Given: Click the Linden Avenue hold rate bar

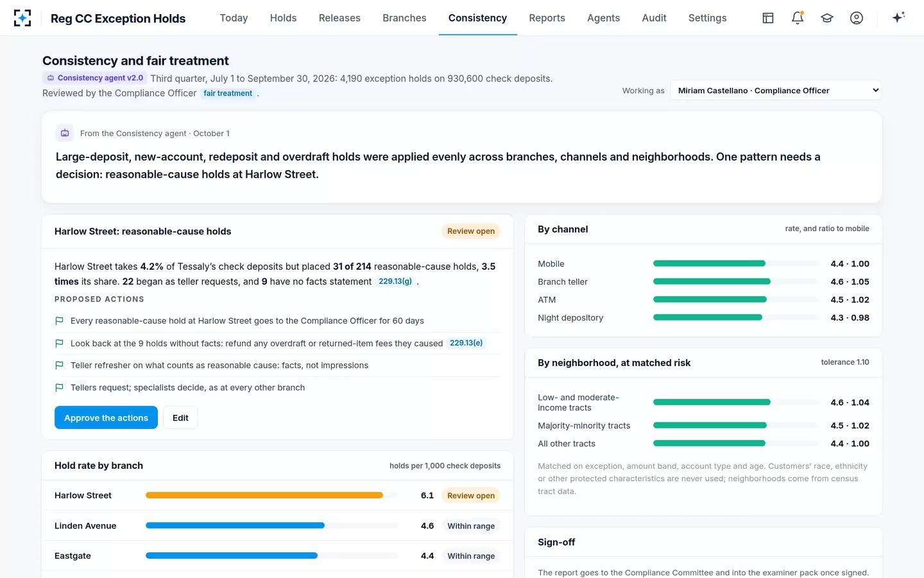Looking at the screenshot, I should pos(235,525).
